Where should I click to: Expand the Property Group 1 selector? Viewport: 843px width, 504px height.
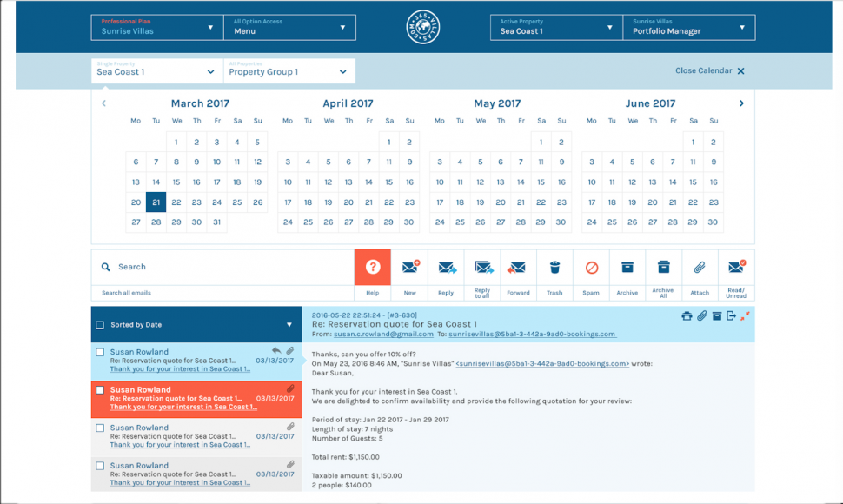[289, 71]
